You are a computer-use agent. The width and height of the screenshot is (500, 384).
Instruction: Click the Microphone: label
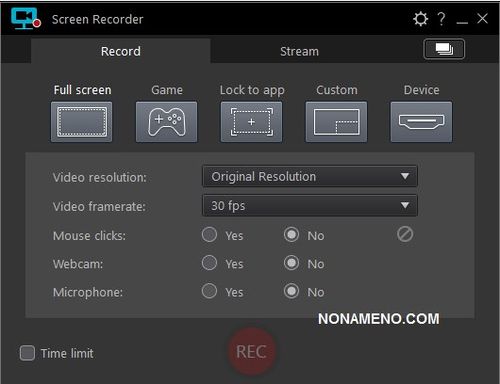(88, 292)
